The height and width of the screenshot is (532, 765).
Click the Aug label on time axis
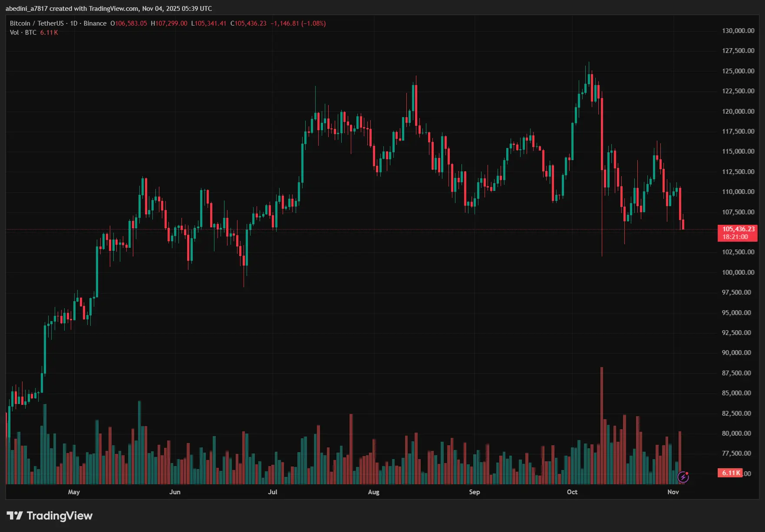373,492
